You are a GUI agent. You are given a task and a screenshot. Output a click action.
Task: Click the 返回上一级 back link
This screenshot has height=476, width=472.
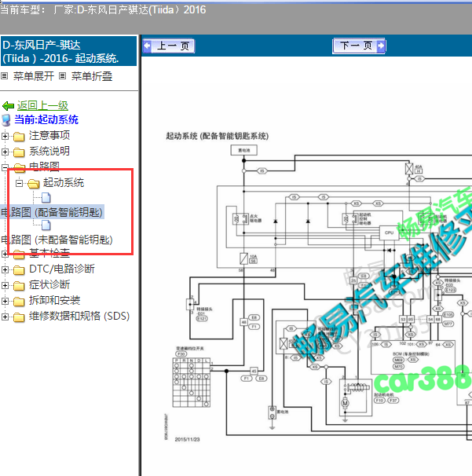[x=42, y=105]
